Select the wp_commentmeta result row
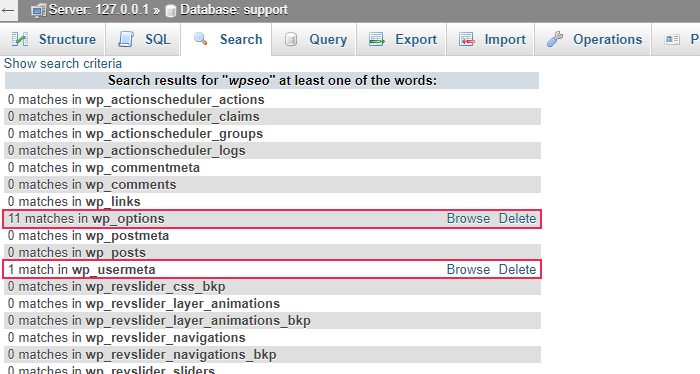 pos(272,167)
